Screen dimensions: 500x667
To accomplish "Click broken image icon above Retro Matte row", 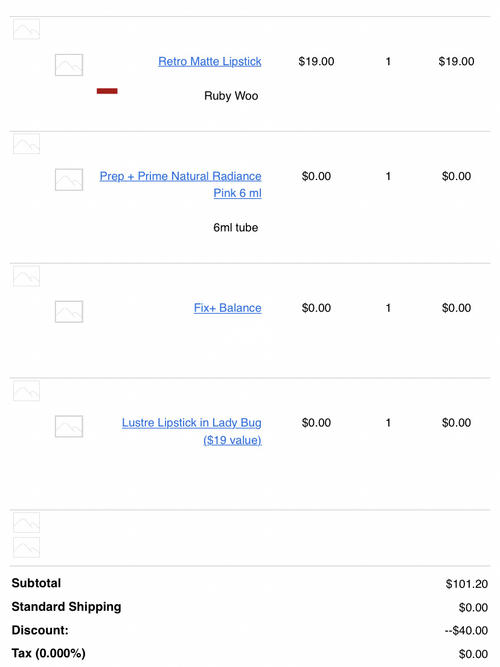I will [x=26, y=29].
